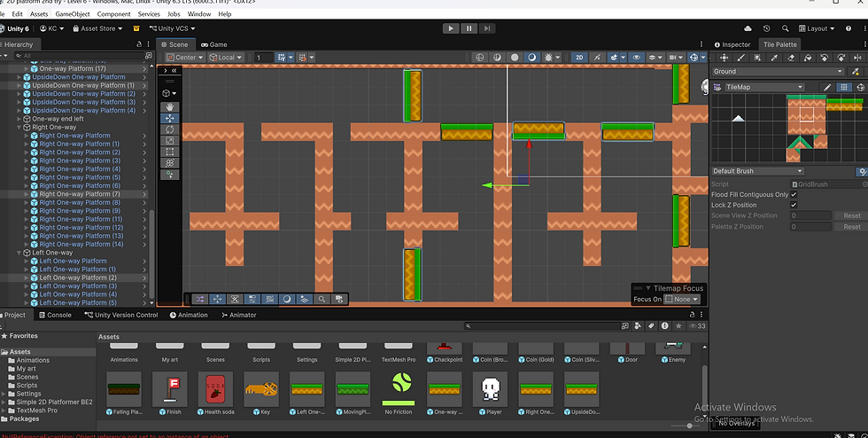Click search by label tag in Project

pyautogui.click(x=652, y=326)
